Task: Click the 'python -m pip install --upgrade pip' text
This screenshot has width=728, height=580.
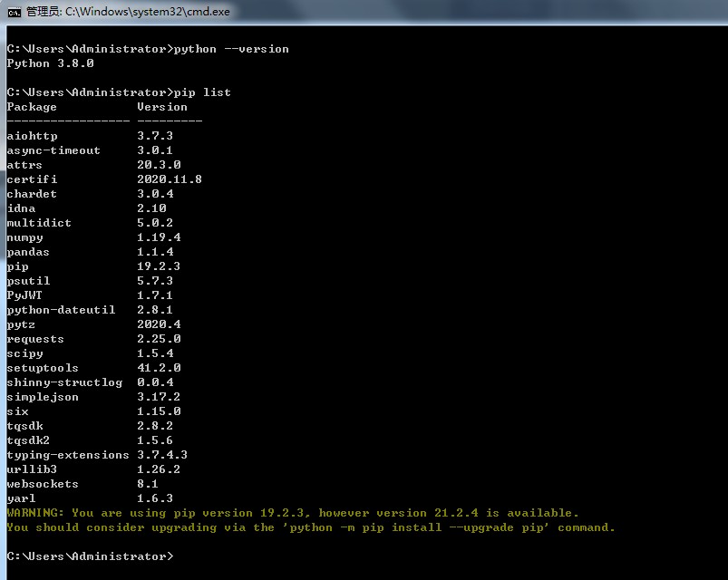Action: click(417, 528)
